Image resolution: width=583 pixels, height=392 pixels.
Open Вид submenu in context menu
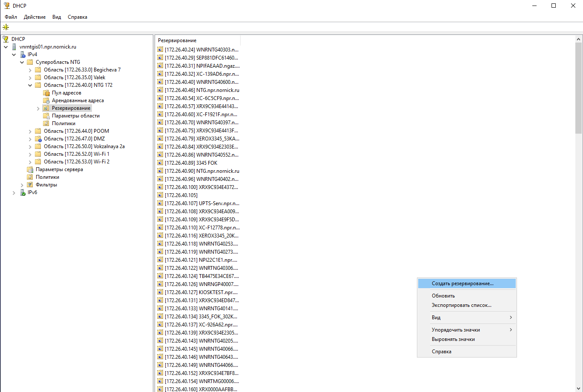(x=466, y=318)
